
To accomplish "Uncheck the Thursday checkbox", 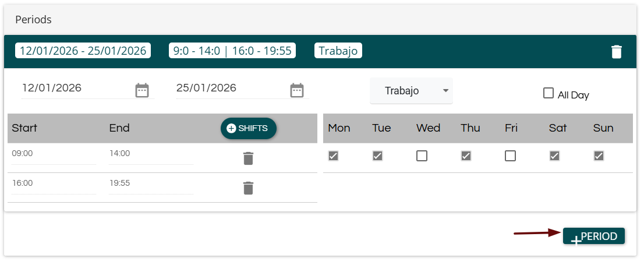I will click(x=466, y=156).
